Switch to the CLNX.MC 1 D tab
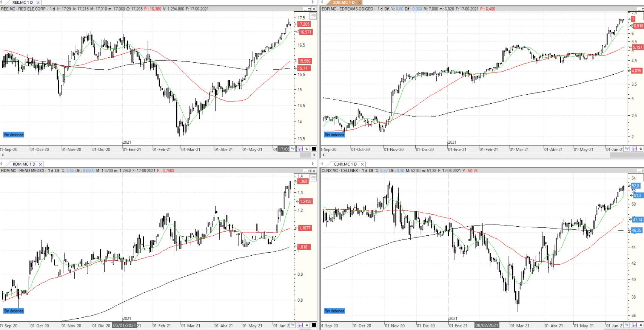 point(345,164)
